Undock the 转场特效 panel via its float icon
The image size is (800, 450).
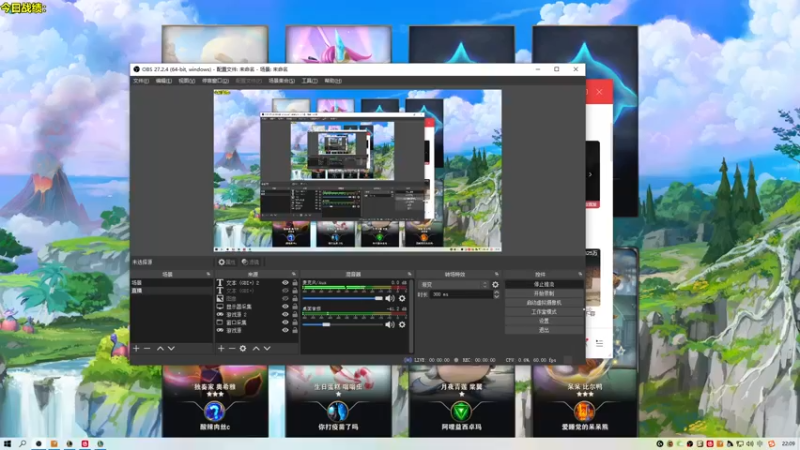(496, 274)
